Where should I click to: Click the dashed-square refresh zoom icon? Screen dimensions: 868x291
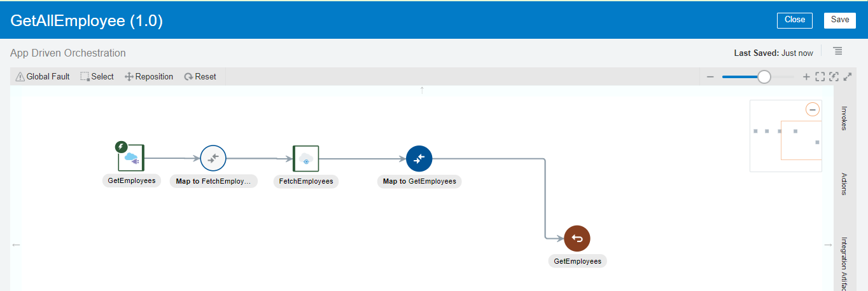(x=834, y=77)
